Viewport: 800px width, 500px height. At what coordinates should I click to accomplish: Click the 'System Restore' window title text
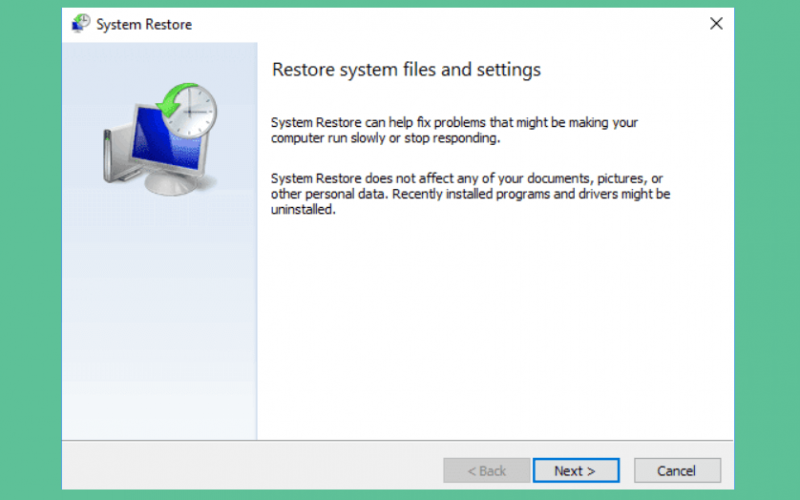pyautogui.click(x=144, y=24)
